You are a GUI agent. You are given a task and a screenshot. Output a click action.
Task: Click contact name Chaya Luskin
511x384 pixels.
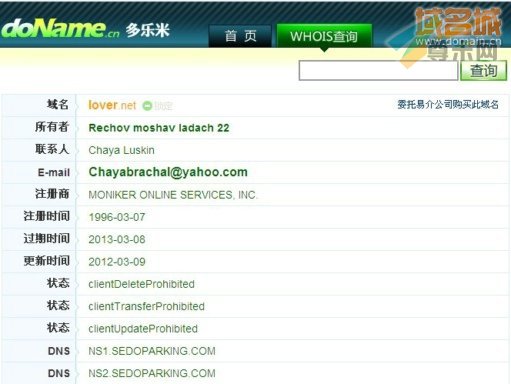point(121,150)
